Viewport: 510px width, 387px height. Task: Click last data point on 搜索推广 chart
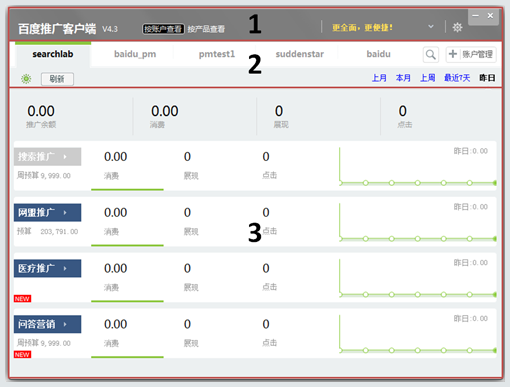(x=495, y=183)
